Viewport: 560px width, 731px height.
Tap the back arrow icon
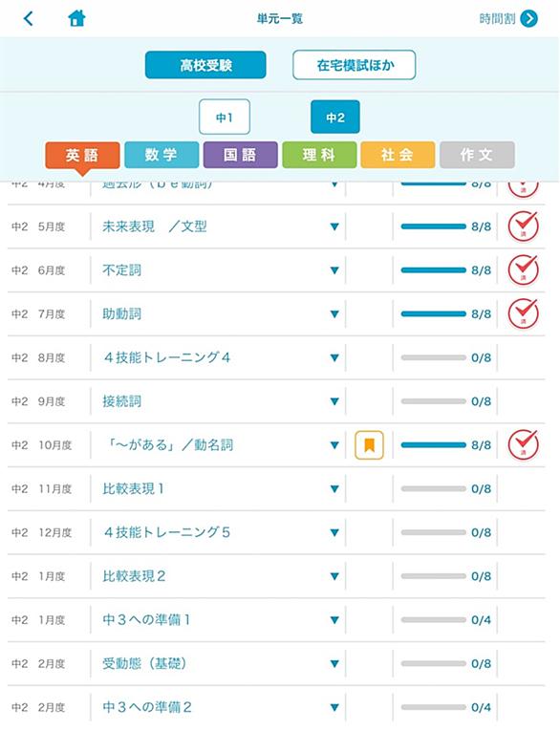click(29, 19)
